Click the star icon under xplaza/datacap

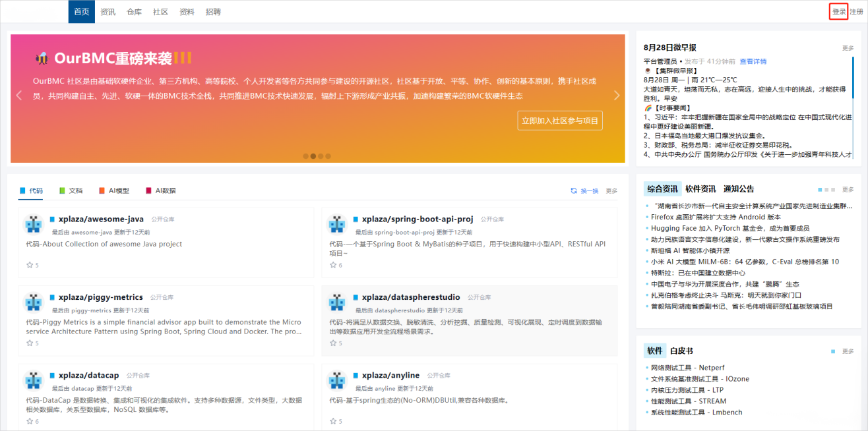pyautogui.click(x=29, y=420)
